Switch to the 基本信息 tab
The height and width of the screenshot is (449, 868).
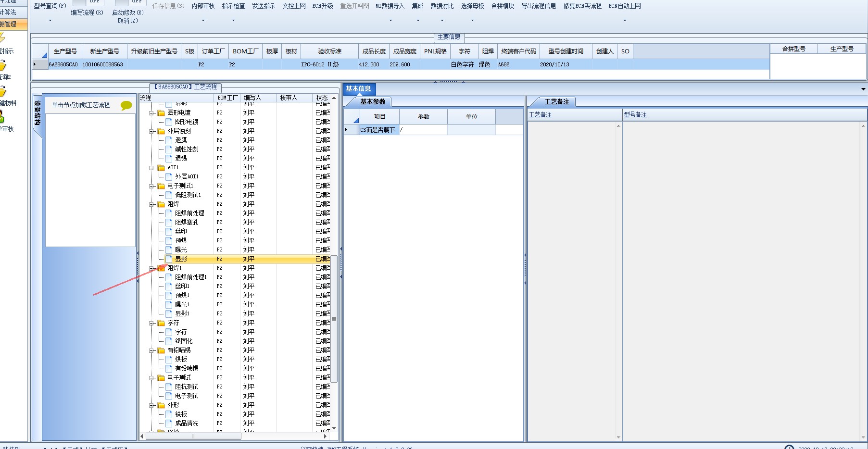coord(359,89)
